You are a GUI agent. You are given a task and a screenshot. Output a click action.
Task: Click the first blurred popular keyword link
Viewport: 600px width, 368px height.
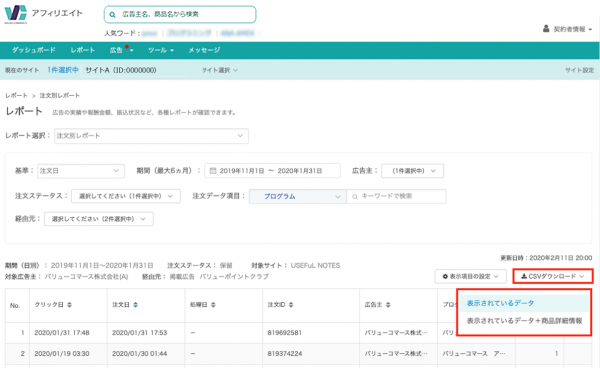click(x=150, y=33)
